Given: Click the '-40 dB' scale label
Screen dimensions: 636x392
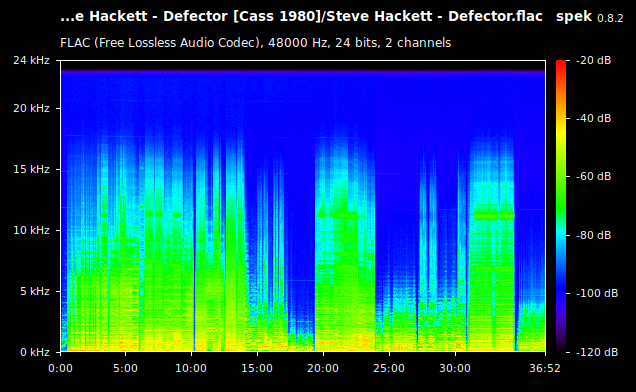Looking at the screenshot, I should coord(593,118).
